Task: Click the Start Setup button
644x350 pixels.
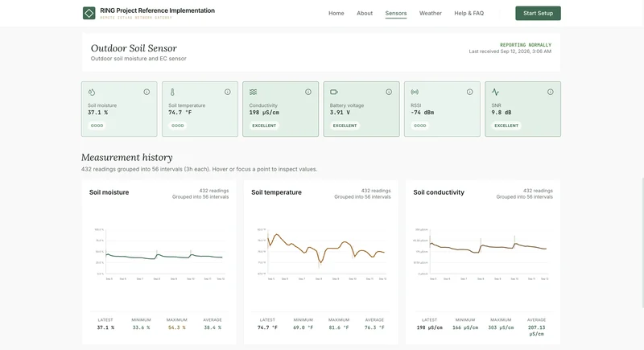Action: pos(538,13)
